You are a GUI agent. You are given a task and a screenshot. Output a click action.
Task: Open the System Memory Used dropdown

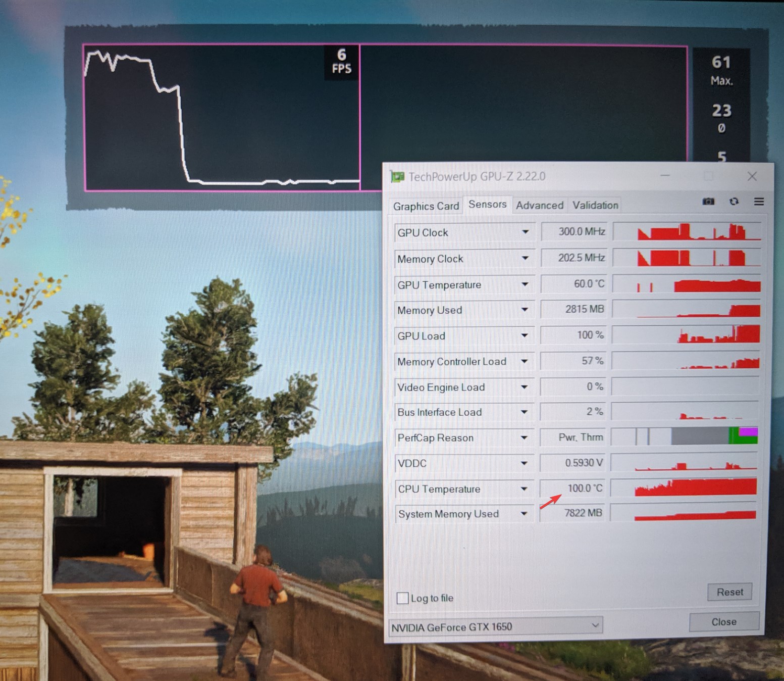click(524, 514)
